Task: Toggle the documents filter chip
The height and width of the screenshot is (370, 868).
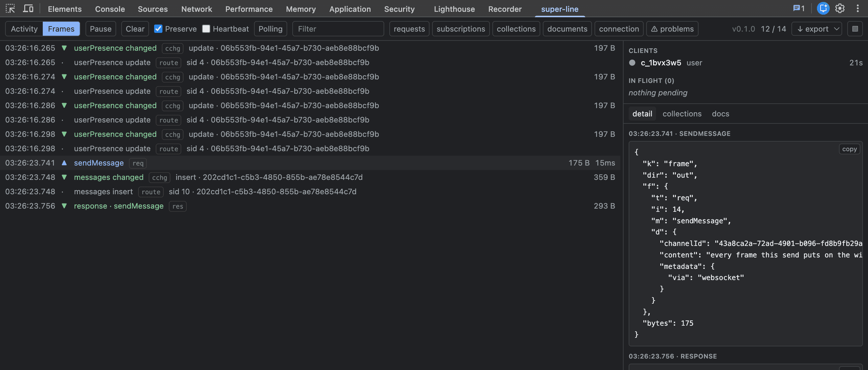Action: [567, 29]
